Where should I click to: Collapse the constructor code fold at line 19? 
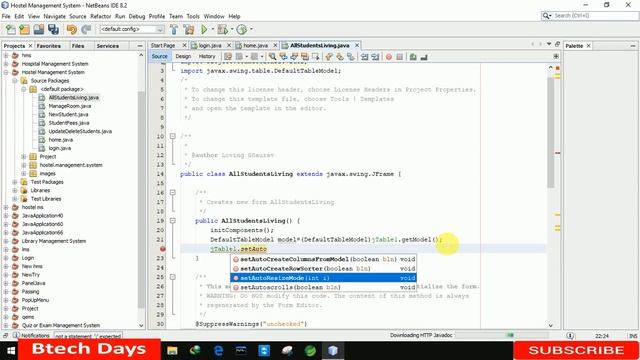(x=173, y=220)
